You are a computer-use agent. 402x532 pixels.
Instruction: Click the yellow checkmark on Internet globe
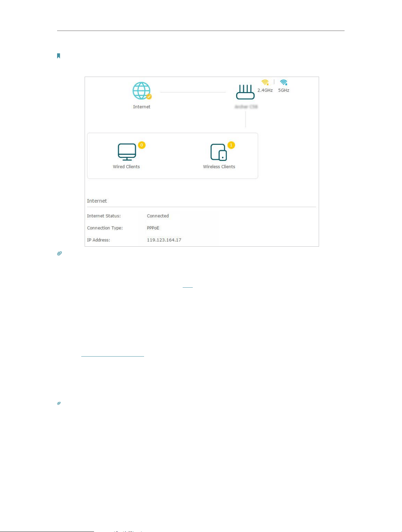point(149,96)
